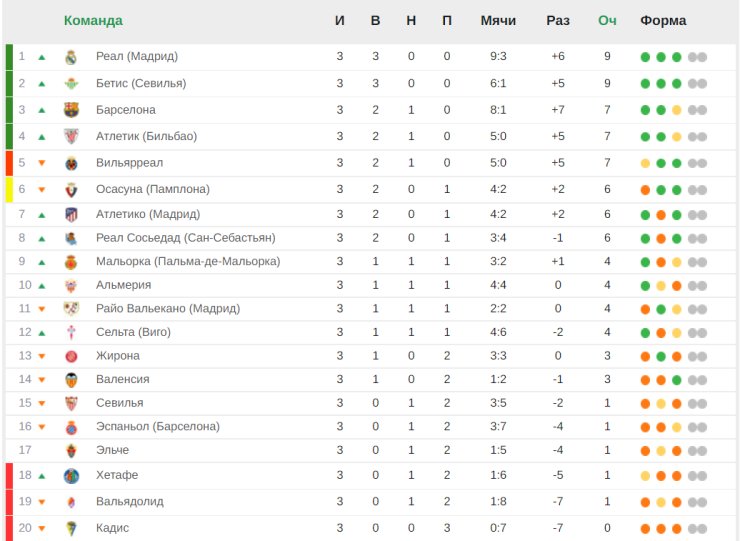Click the Barcelona club crest

pos(71,110)
